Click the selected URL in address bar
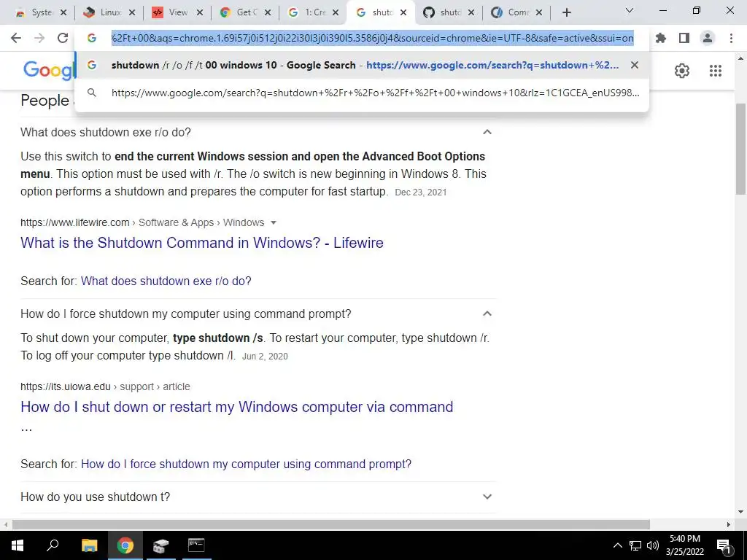This screenshot has width=747, height=560. coord(373,38)
